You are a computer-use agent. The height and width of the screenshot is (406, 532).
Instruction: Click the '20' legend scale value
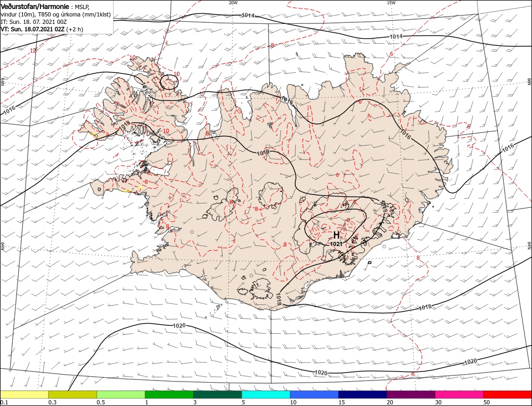click(x=390, y=402)
